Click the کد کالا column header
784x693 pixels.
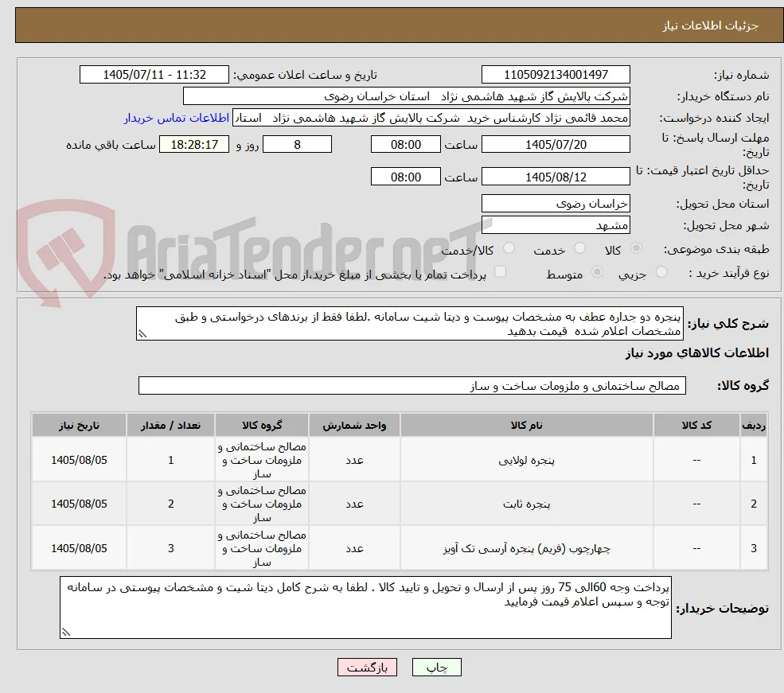coord(696,425)
